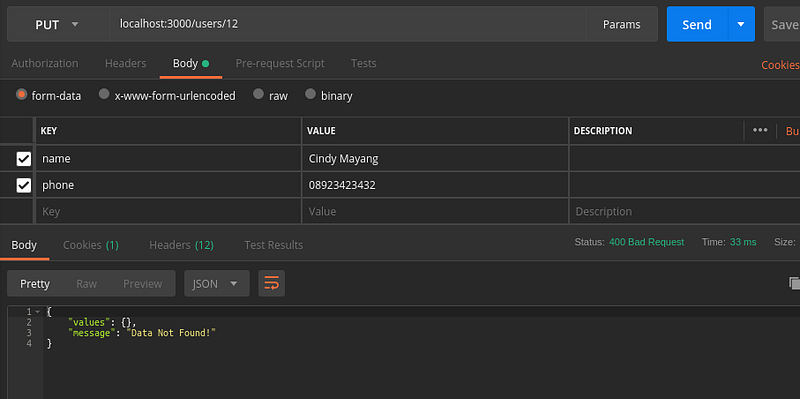Click the DESCRIPTION column header
Viewport: 800px width, 399px height.
pyautogui.click(x=603, y=131)
